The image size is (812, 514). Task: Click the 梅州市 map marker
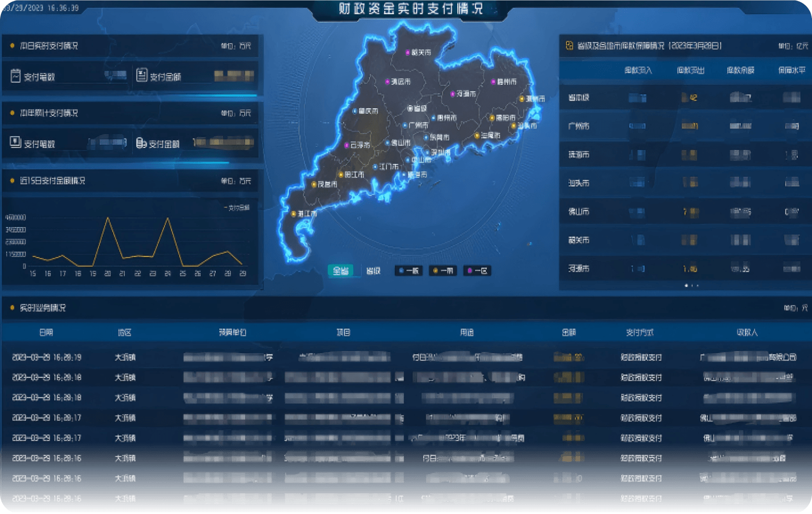(493, 82)
